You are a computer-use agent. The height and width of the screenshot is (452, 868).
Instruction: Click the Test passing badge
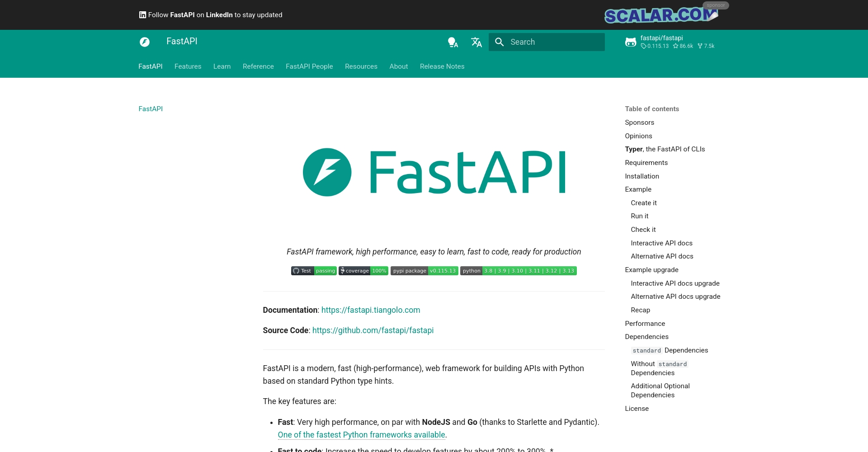(314, 271)
